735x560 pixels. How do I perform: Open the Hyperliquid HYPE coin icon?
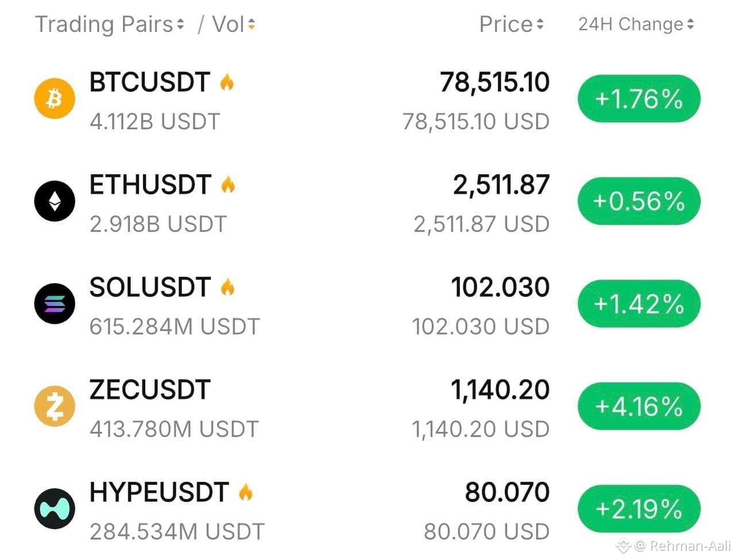[55, 509]
